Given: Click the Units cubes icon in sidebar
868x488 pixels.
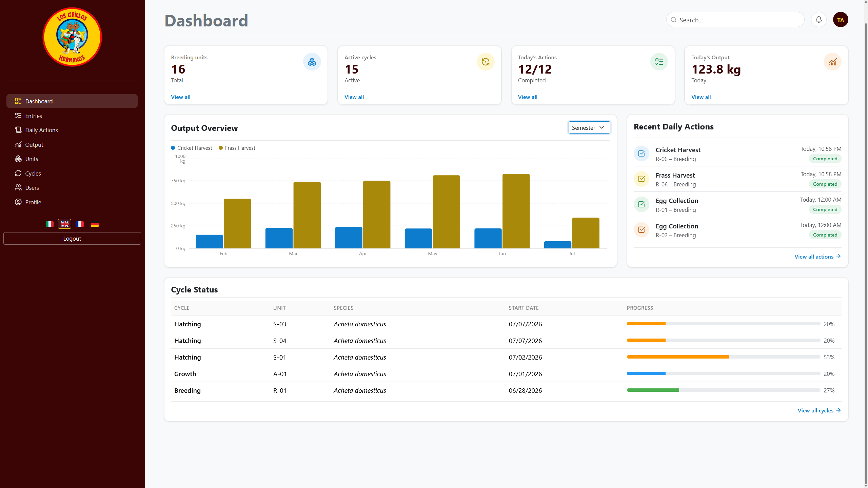Looking at the screenshot, I should click(x=18, y=159).
